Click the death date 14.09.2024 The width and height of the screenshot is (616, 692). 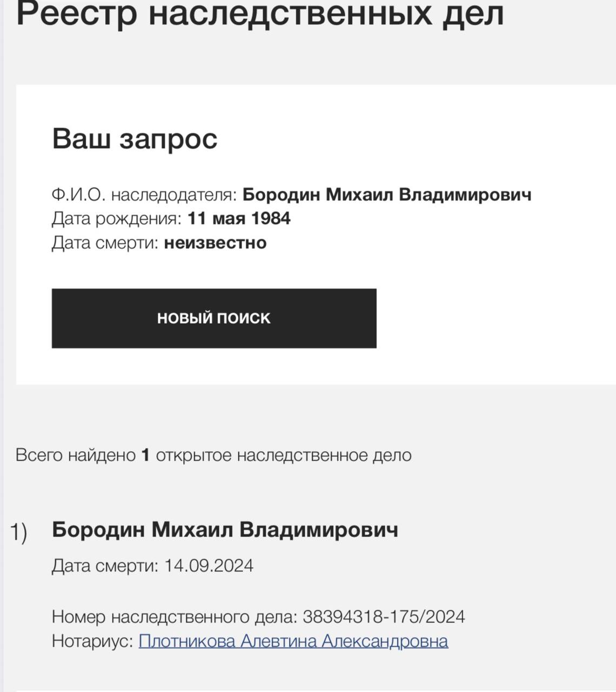[x=209, y=566]
